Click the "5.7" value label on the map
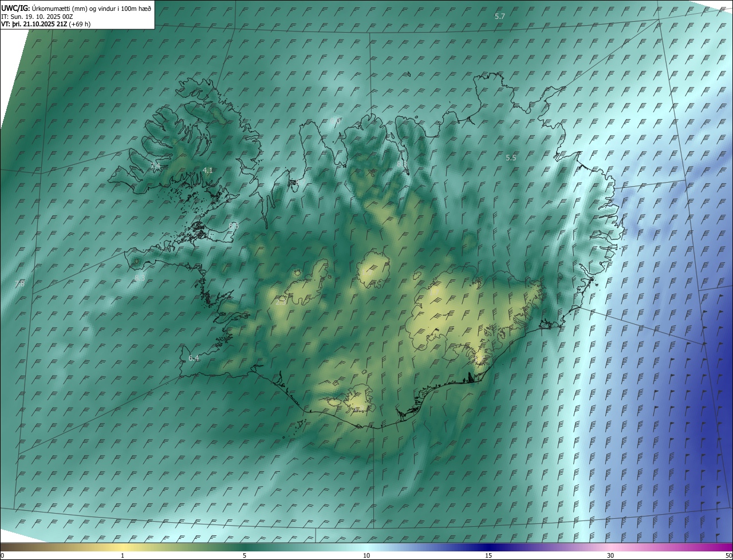 click(500, 16)
